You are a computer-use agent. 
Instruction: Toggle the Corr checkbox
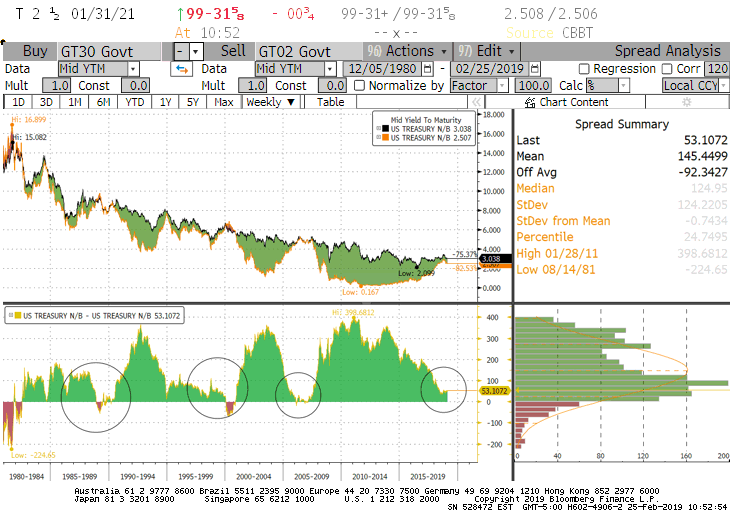tap(667, 69)
